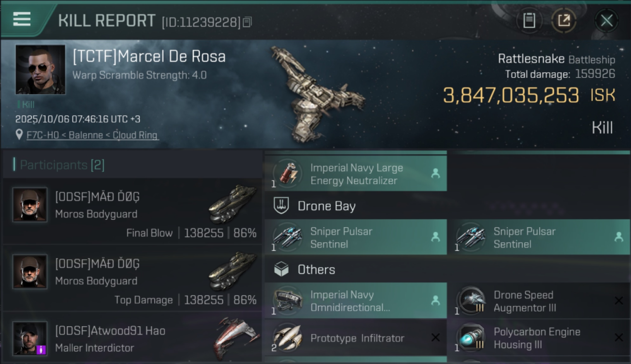631x364 pixels.
Task: Share the kill report externally
Action: coord(564,21)
